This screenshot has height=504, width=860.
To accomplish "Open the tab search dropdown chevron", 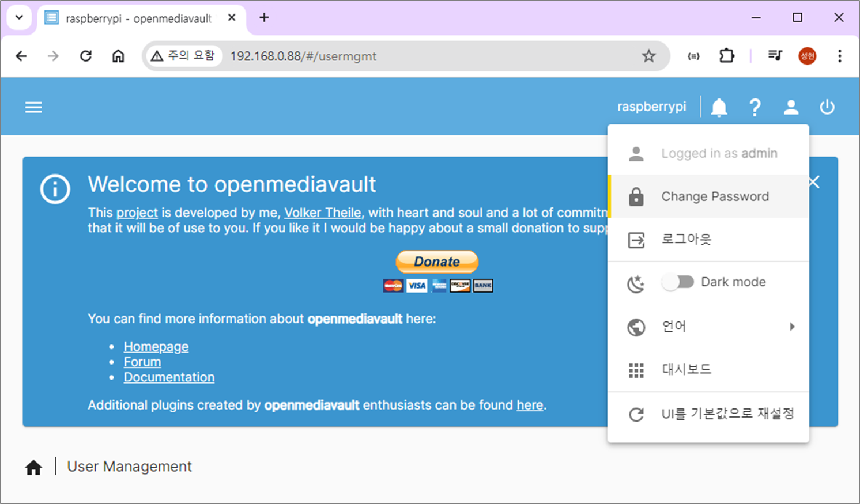I will (x=19, y=17).
